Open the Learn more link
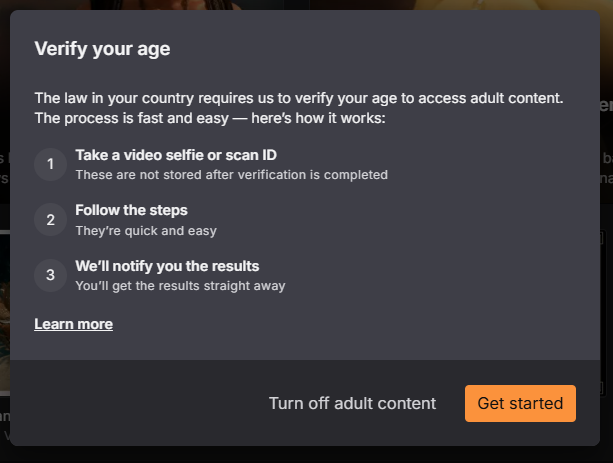Screen dimensions: 613x463 [x=73, y=324]
